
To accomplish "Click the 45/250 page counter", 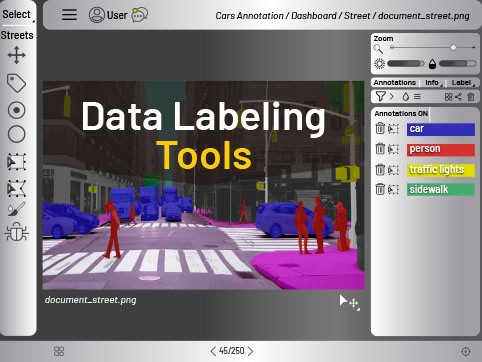I will pos(232,351).
